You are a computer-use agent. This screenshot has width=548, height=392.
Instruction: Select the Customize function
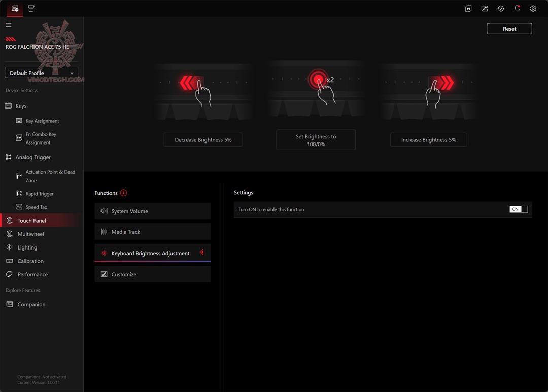pos(152,274)
